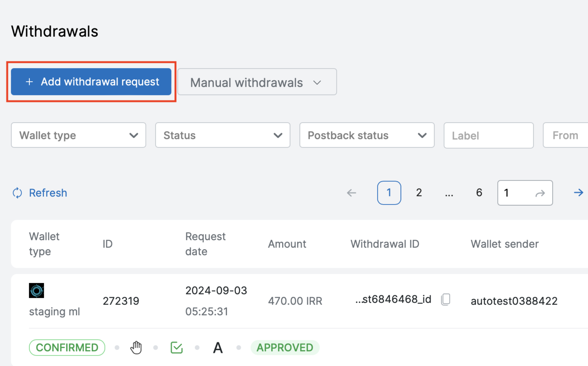The width and height of the screenshot is (588, 366).
Task: Click the CONFIRMED status badge
Action: tap(67, 348)
